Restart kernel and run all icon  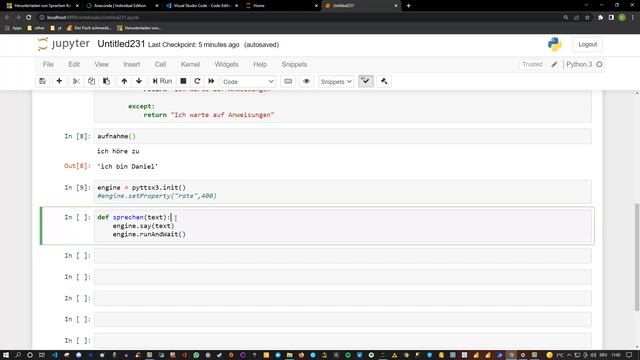[x=211, y=81]
